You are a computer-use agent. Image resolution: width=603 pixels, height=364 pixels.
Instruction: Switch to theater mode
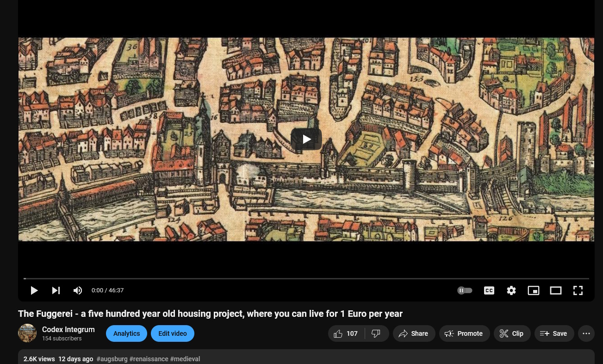tap(555, 290)
